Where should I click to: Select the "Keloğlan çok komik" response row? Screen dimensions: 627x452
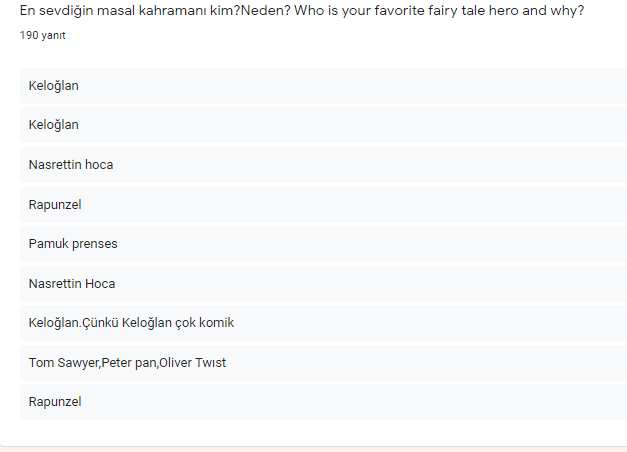click(322, 323)
